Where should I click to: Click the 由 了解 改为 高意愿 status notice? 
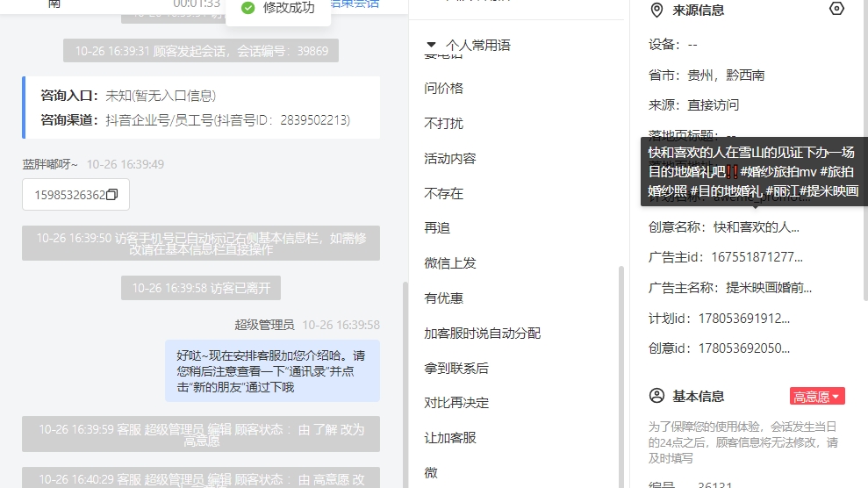point(201,434)
